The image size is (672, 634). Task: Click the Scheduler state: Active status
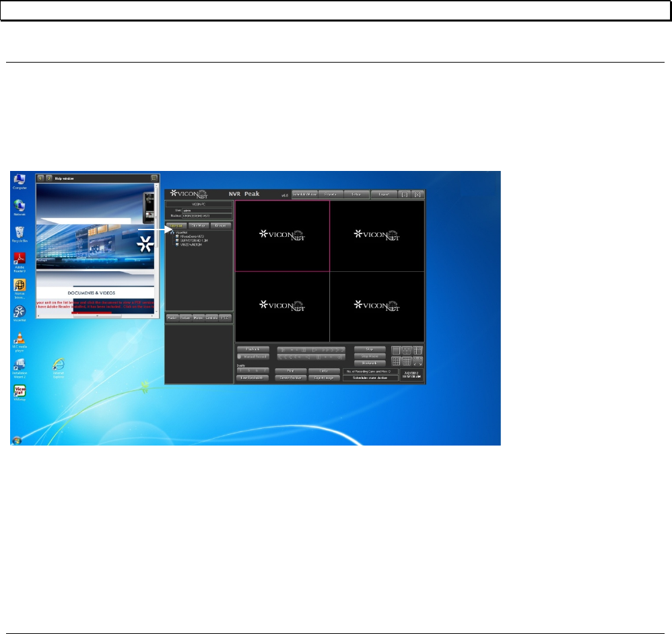[370, 378]
